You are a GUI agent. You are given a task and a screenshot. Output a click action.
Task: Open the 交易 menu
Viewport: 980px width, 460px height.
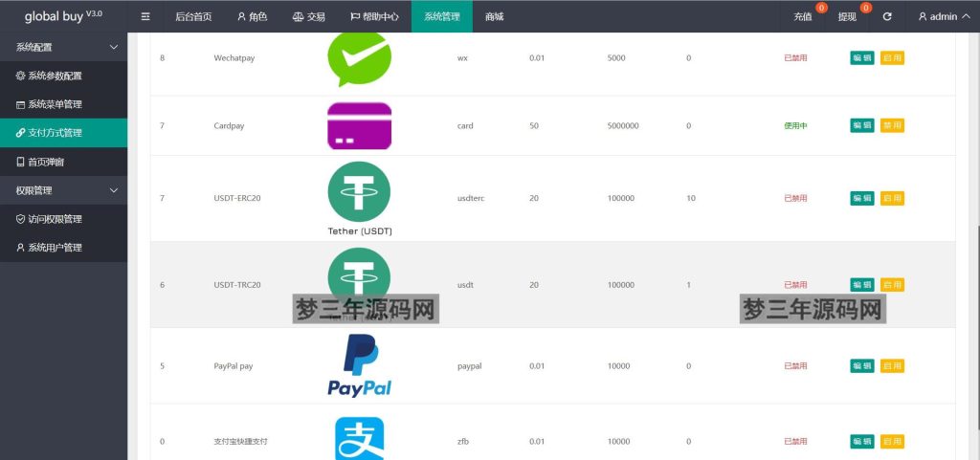309,17
